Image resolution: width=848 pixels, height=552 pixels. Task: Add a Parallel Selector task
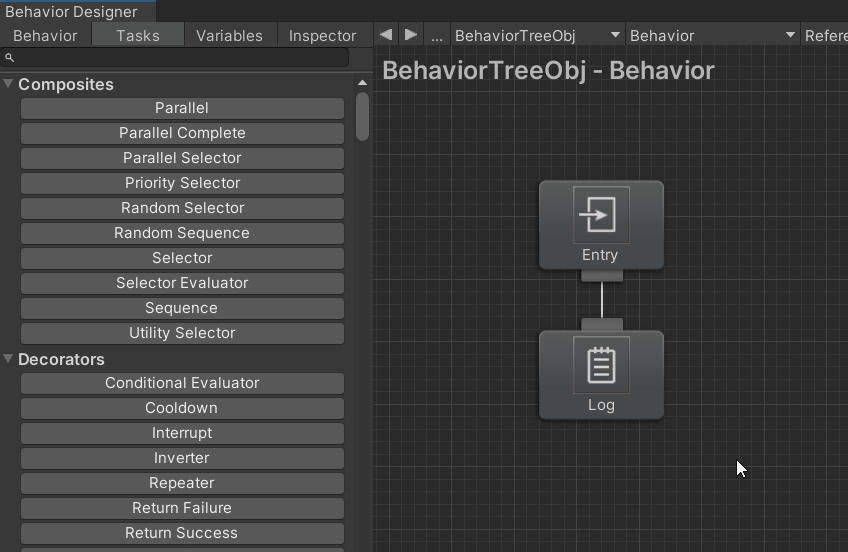click(x=182, y=158)
